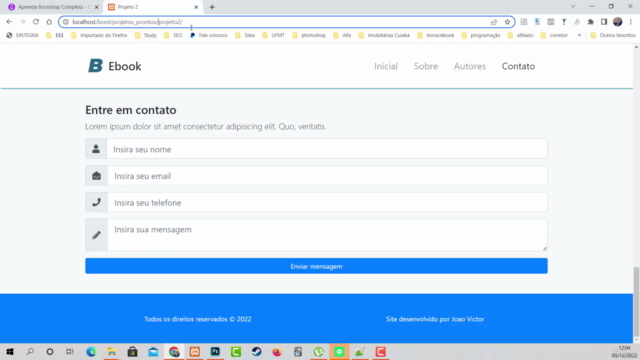Click the green T extension icon
640x360 pixels.
pyautogui.click(x=564, y=22)
